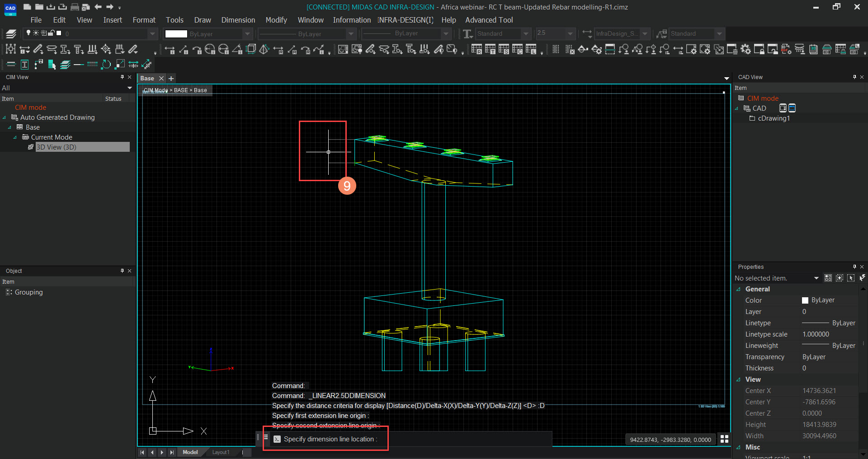The width and height of the screenshot is (868, 459).
Task: Click the Open folder icon in quick access toolbar
Action: tap(39, 7)
